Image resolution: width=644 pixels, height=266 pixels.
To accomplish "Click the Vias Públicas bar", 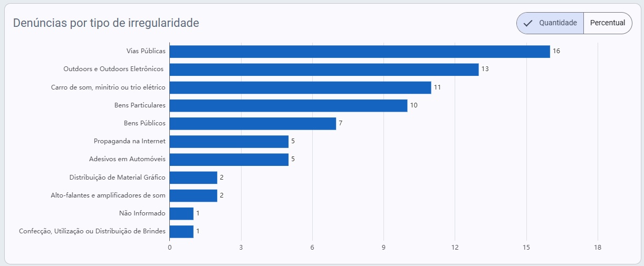I will click(360, 52).
